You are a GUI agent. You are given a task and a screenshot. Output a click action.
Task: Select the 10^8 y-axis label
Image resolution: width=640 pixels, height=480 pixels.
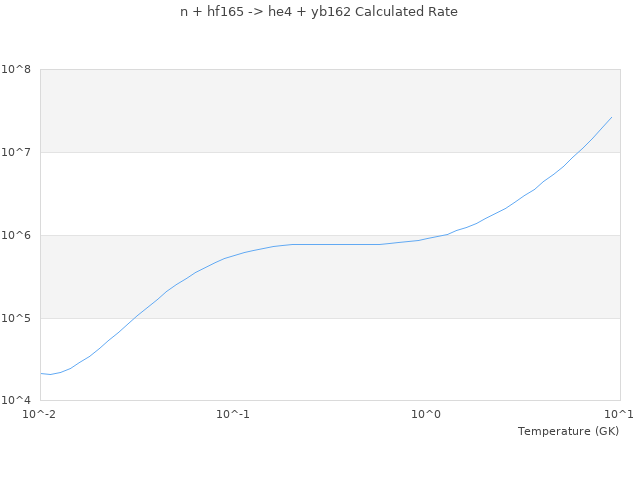(18, 70)
